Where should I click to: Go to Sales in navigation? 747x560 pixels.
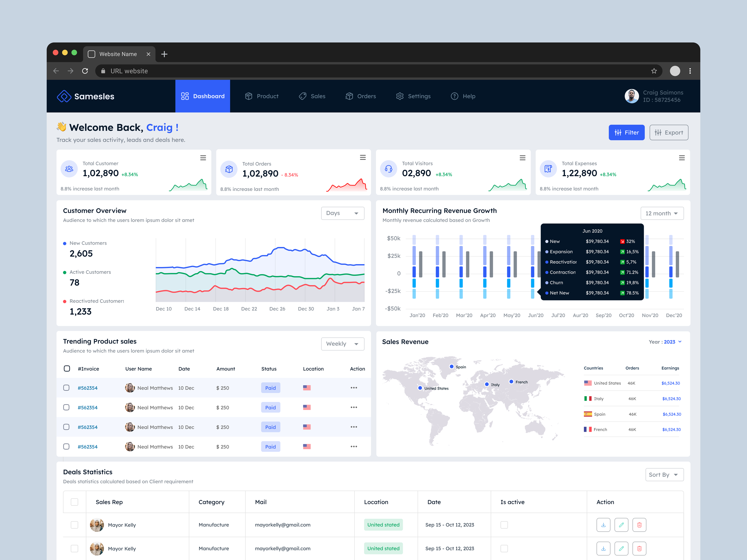312,96
